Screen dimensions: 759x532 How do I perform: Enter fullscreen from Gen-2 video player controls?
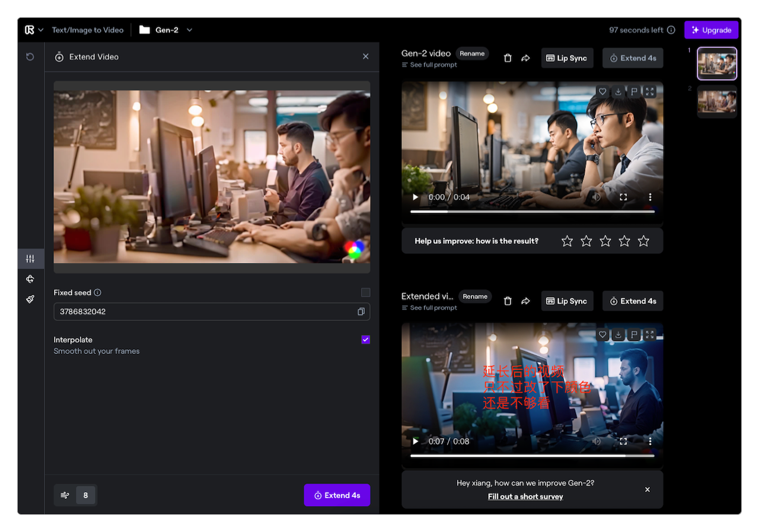(623, 197)
